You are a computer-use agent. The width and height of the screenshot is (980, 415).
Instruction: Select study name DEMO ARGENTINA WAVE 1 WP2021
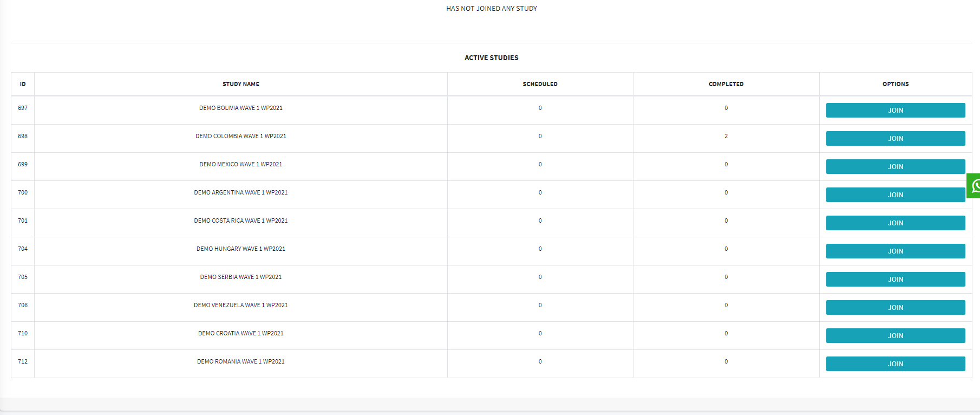tap(241, 192)
